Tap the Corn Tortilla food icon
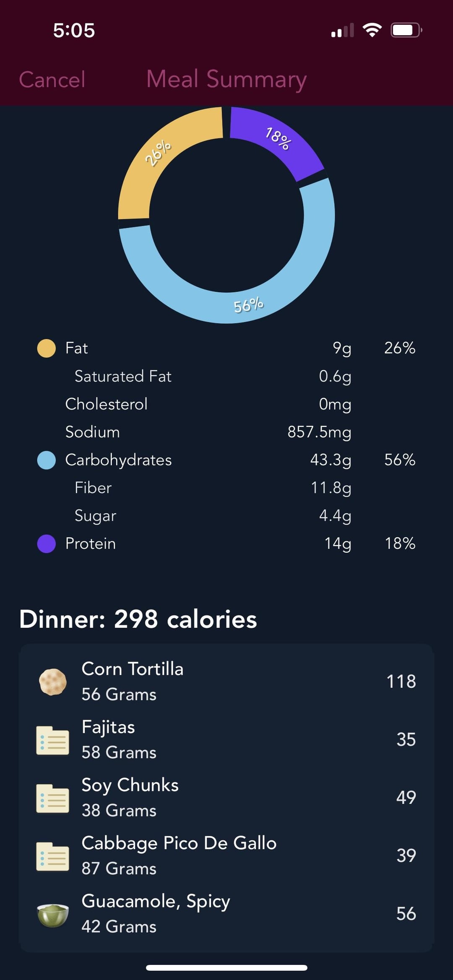The width and height of the screenshot is (453, 980). 53,681
